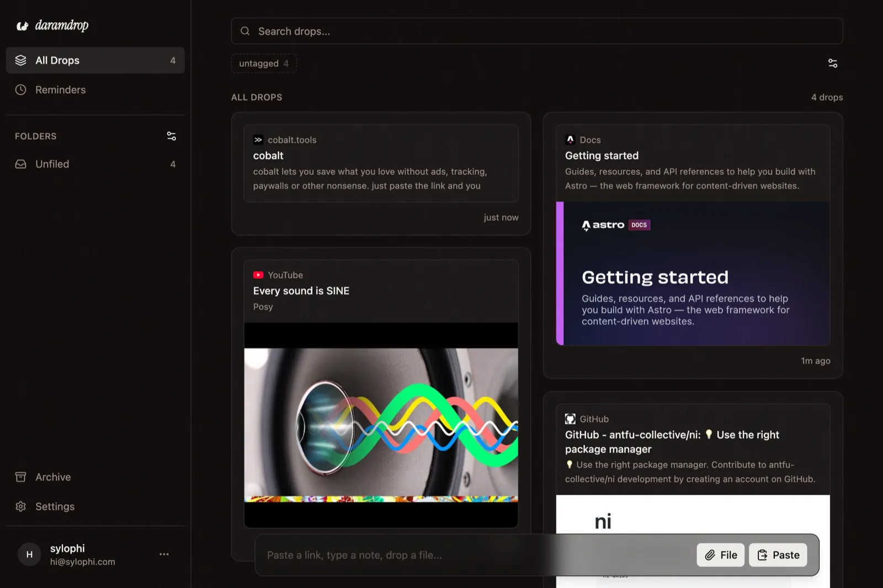Screen dimensions: 883x588
Task: Click the cobalt description text
Action: (x=370, y=179)
